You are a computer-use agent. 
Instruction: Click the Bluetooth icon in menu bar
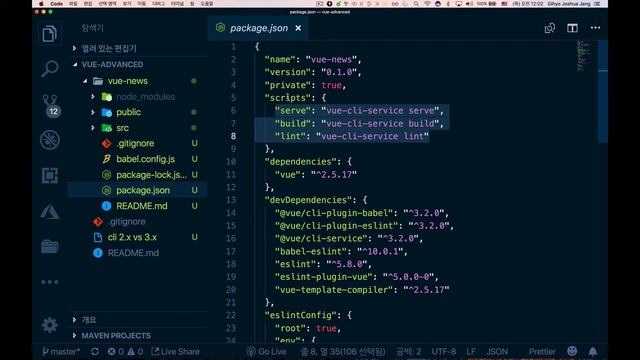click(x=448, y=4)
